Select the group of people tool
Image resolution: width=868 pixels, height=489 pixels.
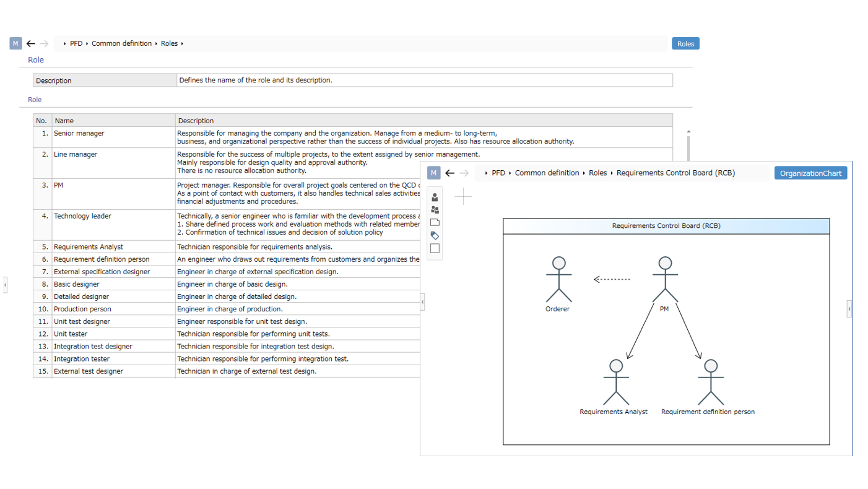coord(435,210)
